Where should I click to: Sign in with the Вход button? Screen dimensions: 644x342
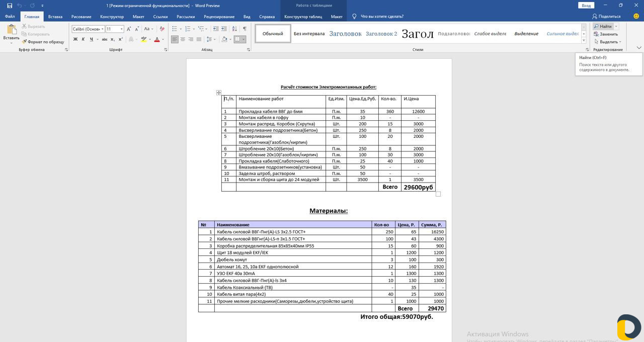[x=586, y=6]
